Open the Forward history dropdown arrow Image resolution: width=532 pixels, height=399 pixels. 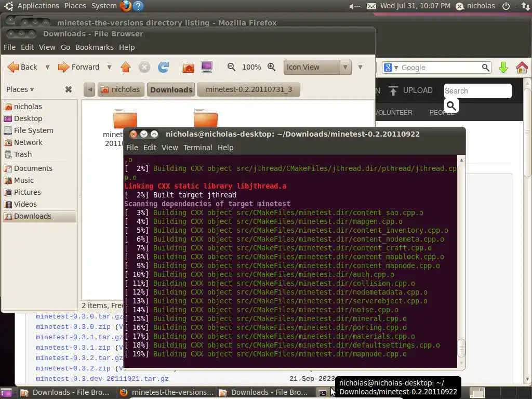coord(109,67)
